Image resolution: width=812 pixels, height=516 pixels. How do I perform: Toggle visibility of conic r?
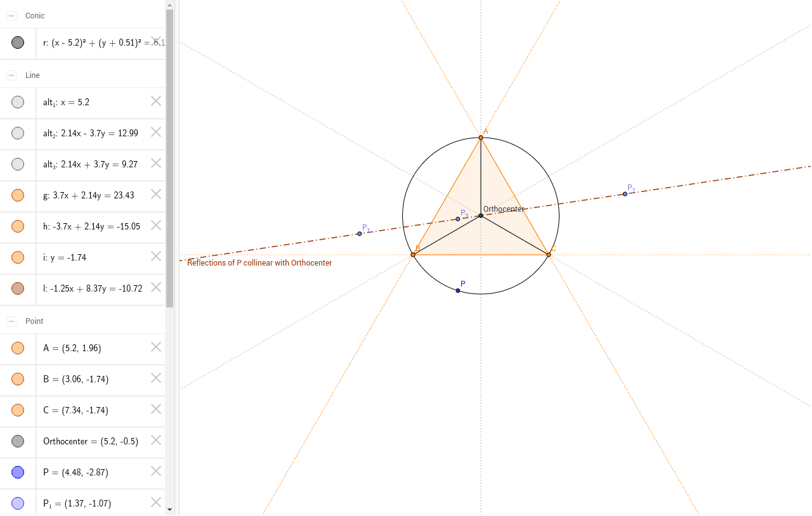18,43
